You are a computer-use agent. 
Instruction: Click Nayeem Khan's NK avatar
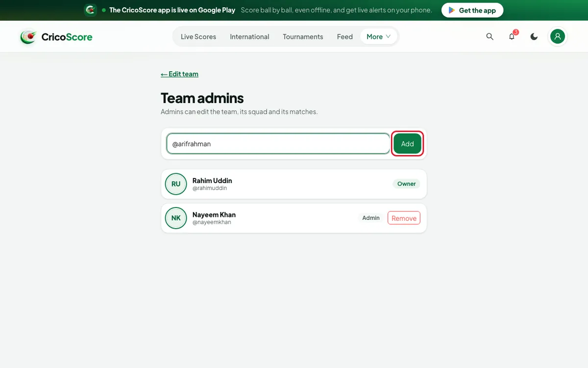[x=176, y=218]
